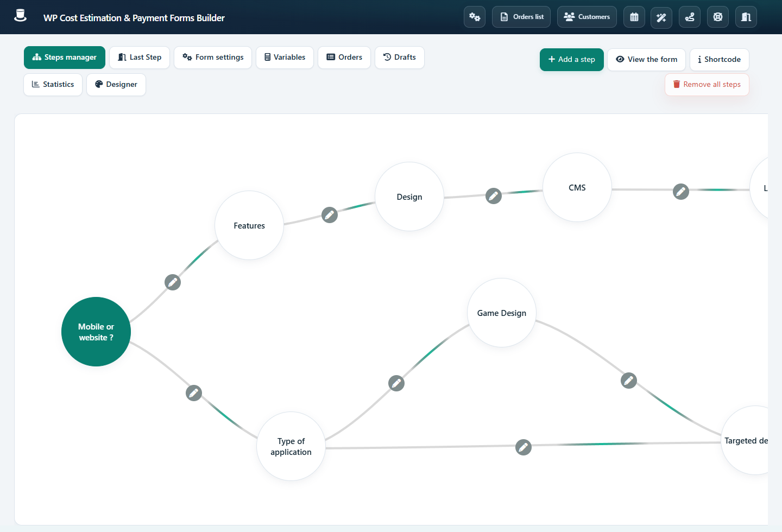Edit link from Game Design to Targeted devices
Image resolution: width=782 pixels, height=532 pixels.
pos(629,381)
